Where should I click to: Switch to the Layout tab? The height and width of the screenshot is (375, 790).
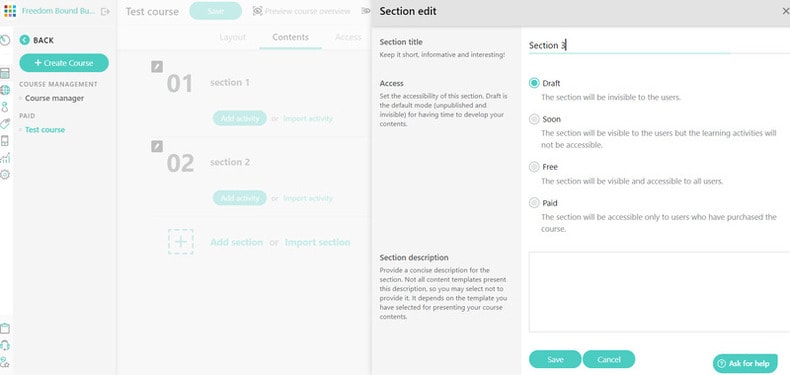(233, 37)
